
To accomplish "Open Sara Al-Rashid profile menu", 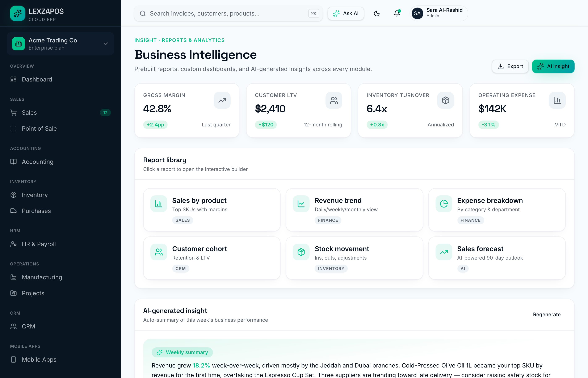I will pos(439,13).
